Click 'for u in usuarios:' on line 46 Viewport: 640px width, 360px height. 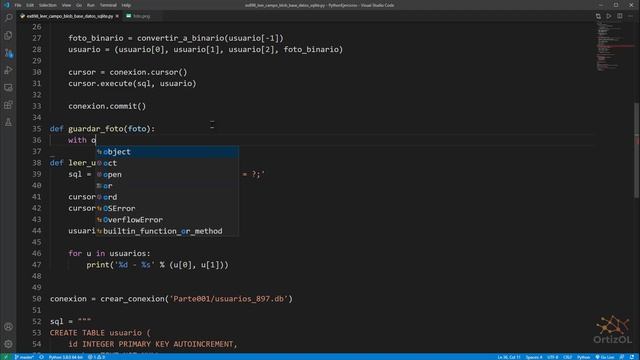tap(109, 253)
